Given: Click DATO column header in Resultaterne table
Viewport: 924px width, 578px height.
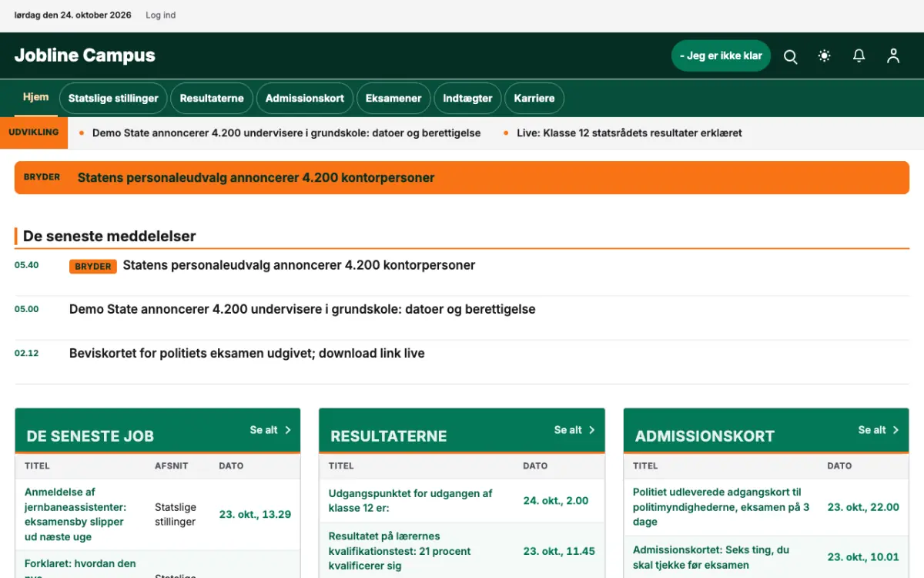Looking at the screenshot, I should point(535,465).
